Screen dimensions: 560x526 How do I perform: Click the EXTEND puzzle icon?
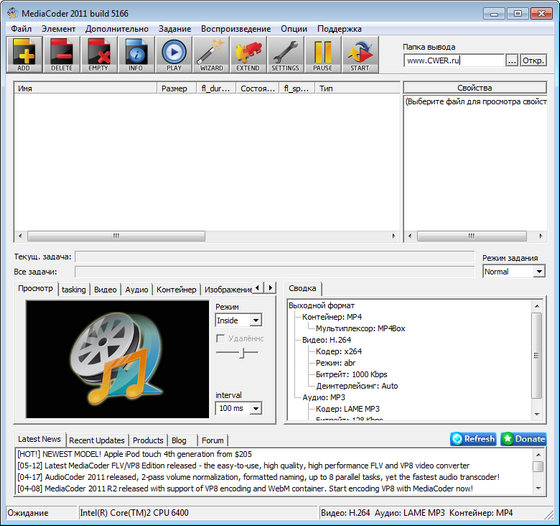click(x=248, y=55)
